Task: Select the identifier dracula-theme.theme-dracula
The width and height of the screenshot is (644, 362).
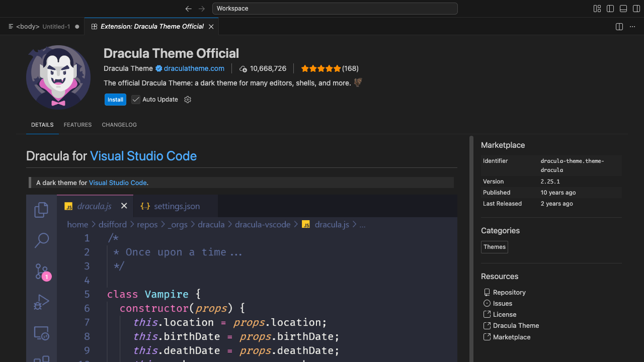Action: [x=573, y=165]
